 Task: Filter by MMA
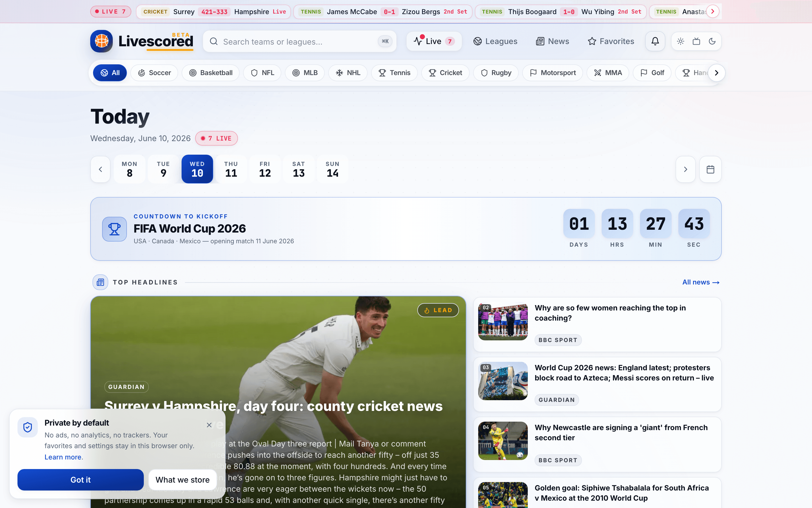(608, 73)
